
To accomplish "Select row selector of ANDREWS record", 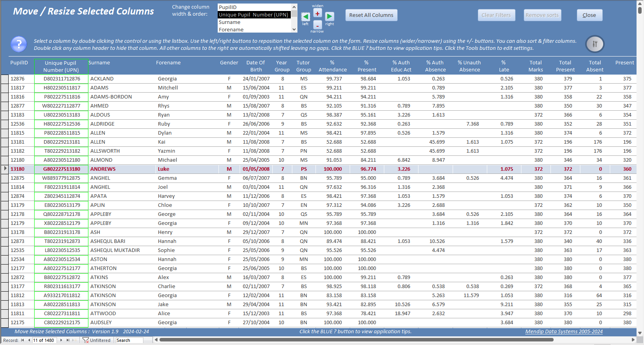I will (5, 169).
